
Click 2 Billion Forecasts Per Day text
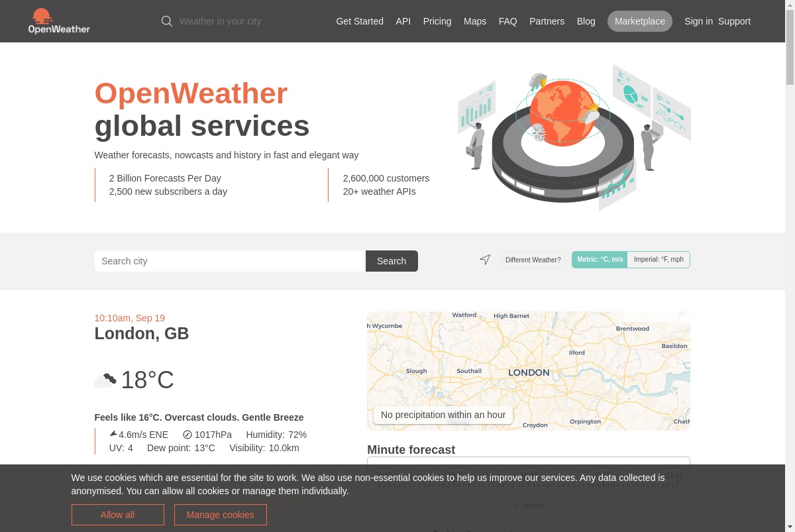[165, 178]
